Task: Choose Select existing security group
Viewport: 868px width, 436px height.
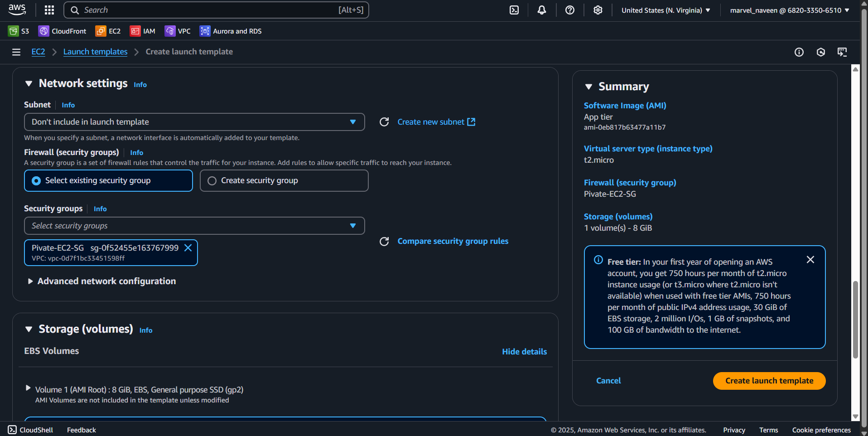Action: coord(108,181)
